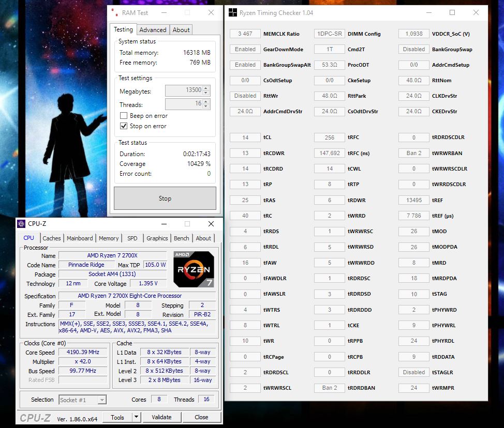The image size is (504, 428).
Task: Close the RAM Test window
Action: [211, 13]
